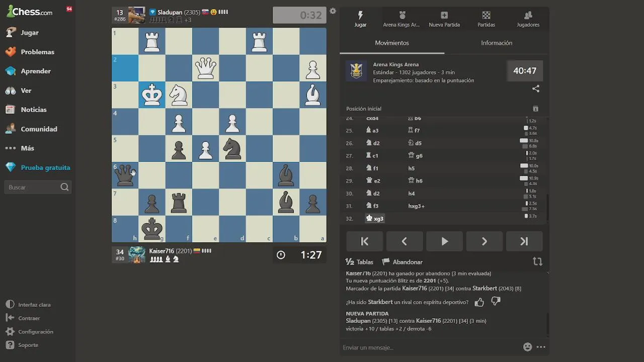Click the white knight on f3
Viewport: 644px width, 362px height.
179,95
